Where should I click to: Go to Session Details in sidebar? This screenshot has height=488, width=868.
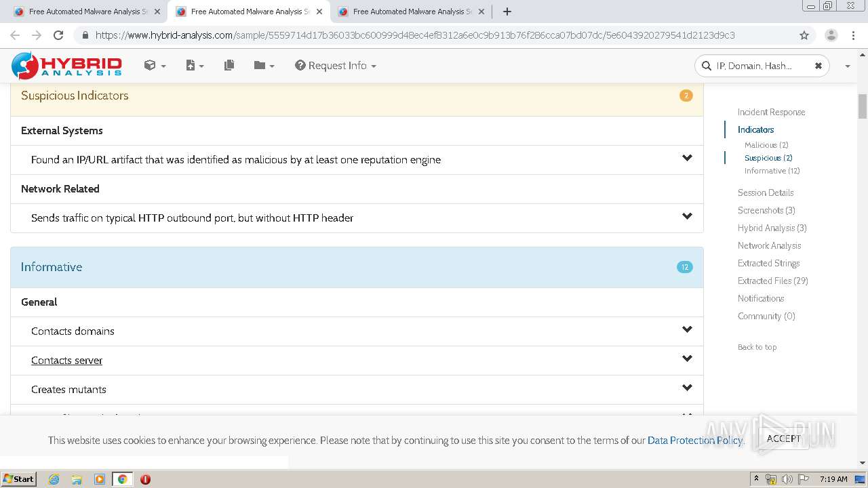pyautogui.click(x=766, y=192)
